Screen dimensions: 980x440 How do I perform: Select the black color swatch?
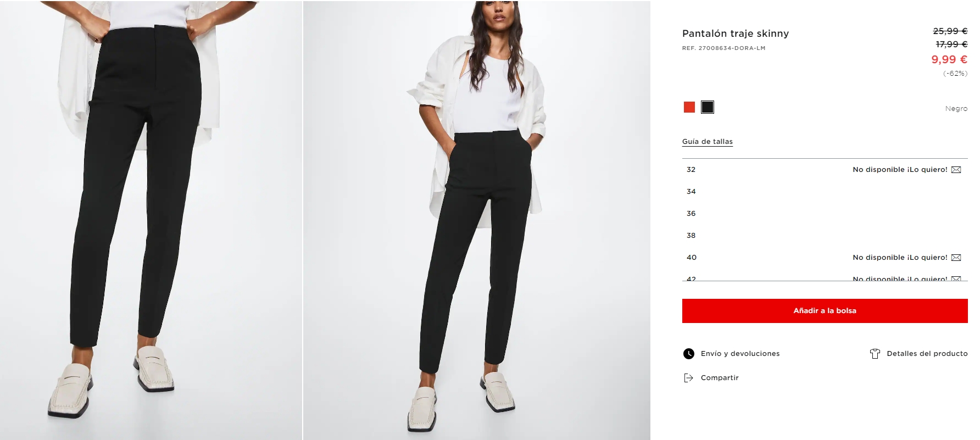(x=708, y=107)
